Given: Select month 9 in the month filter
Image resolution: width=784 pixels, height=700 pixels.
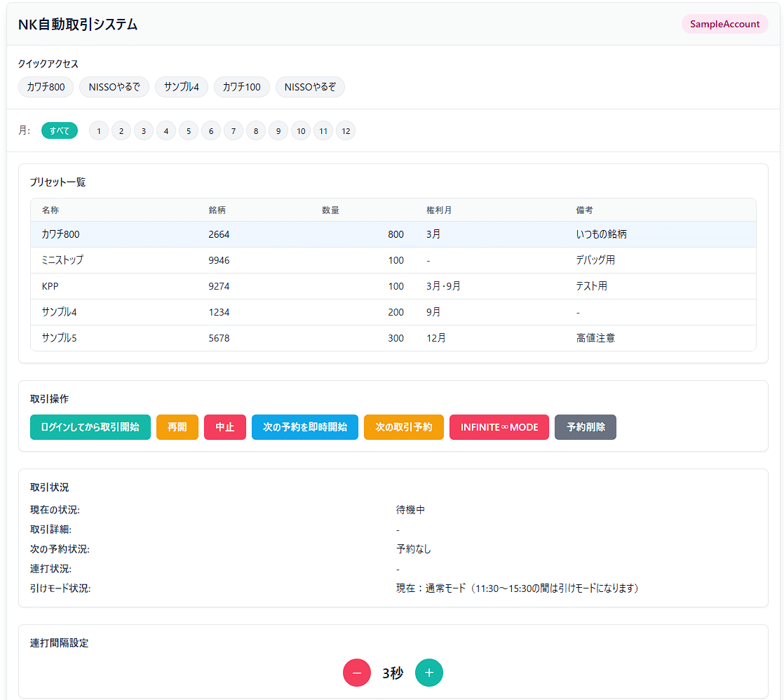Looking at the screenshot, I should (278, 130).
